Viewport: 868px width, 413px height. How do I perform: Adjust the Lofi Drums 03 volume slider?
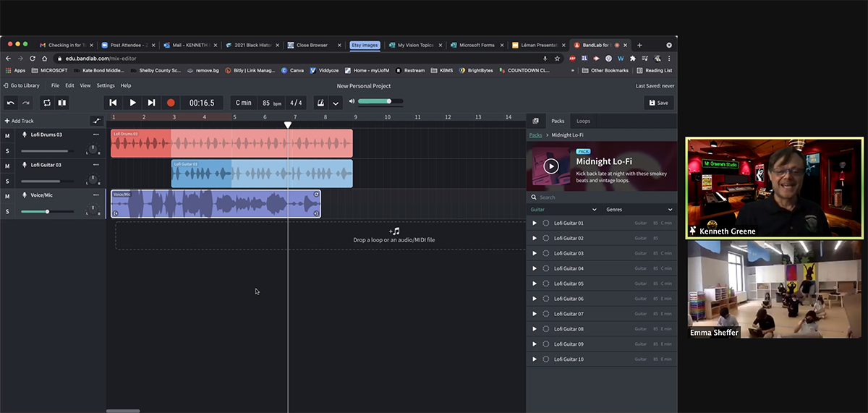pos(47,150)
